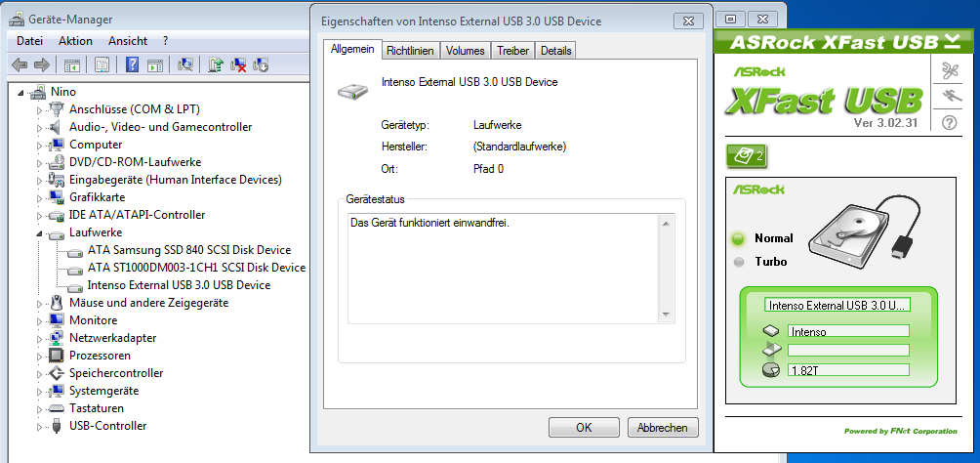The image size is (980, 463).
Task: Click the uninstall device icon with red X
Action: tap(238, 64)
